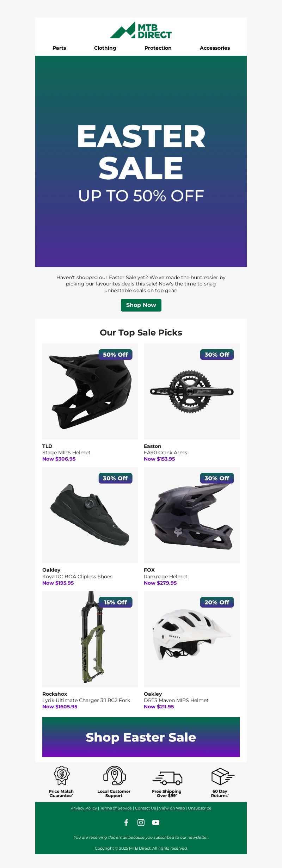Viewport: 282px width, 868px height.
Task: Open the Rockshox Lyrik fork product image
Action: coord(90,639)
